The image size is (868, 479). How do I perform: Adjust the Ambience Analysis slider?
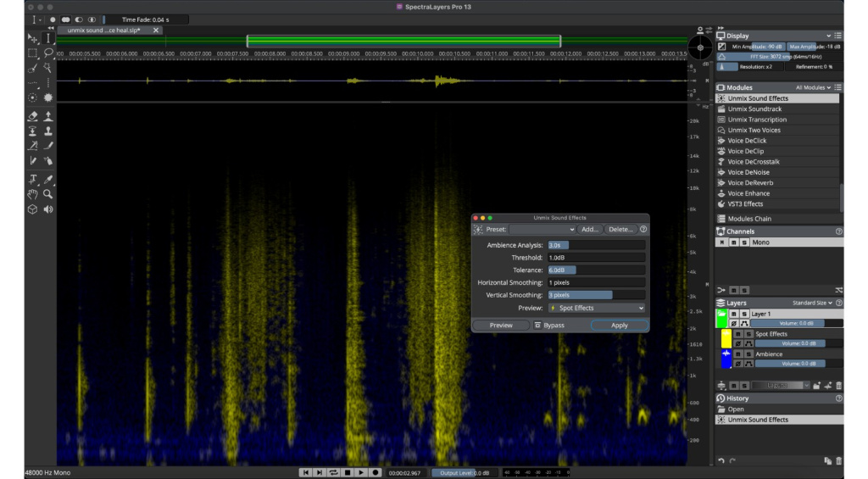click(597, 245)
